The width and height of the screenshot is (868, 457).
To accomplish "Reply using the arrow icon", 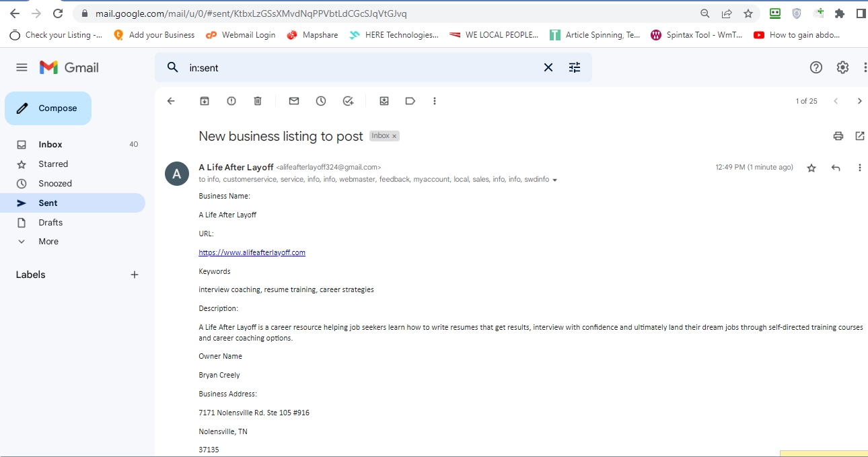I will (x=836, y=168).
